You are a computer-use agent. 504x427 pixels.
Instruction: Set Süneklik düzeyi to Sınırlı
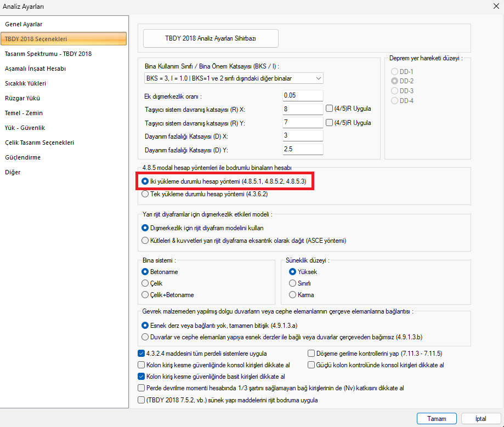tap(293, 283)
